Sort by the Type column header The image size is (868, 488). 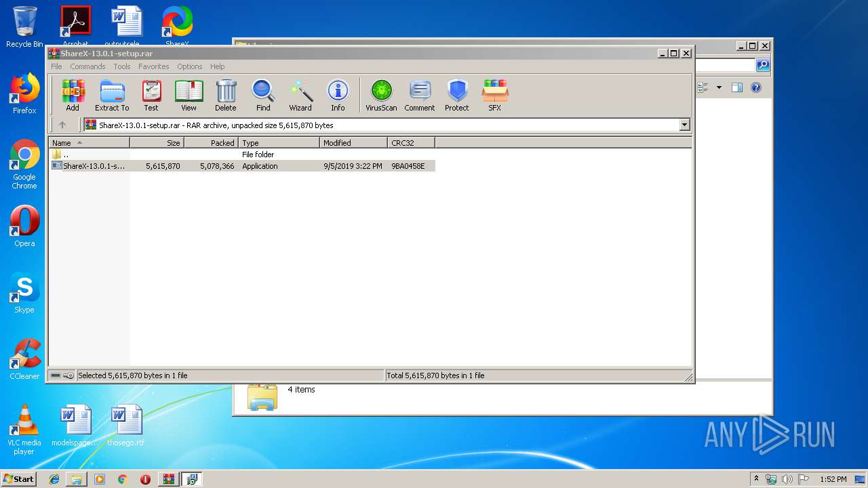click(279, 143)
